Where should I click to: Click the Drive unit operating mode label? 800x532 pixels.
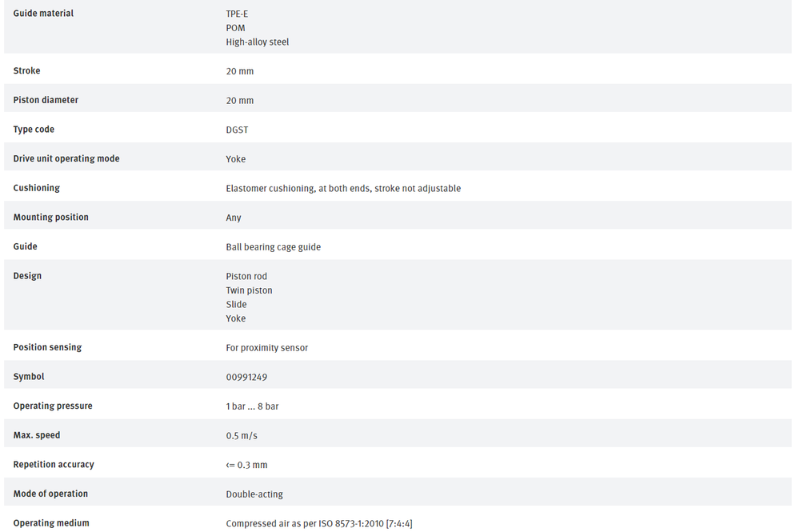coord(66,159)
